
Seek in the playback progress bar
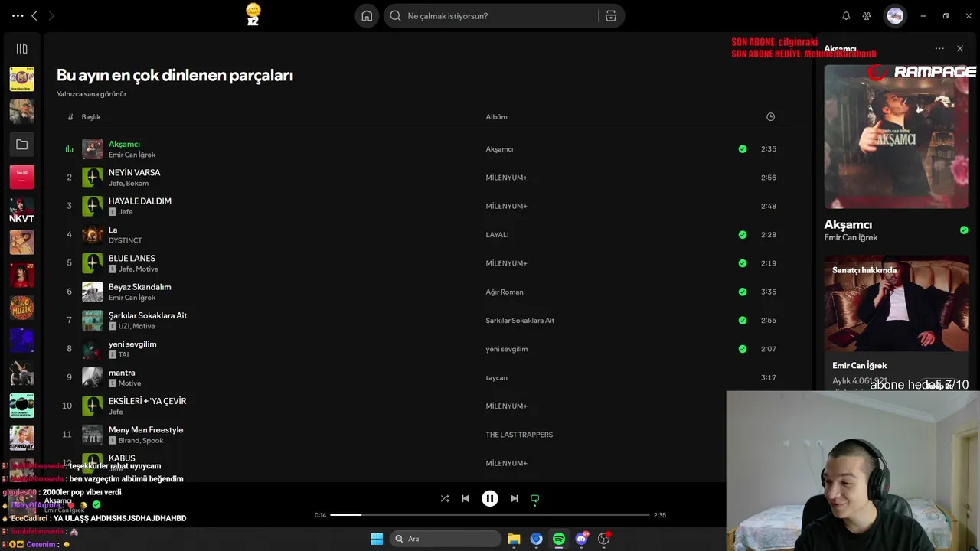[x=490, y=515]
